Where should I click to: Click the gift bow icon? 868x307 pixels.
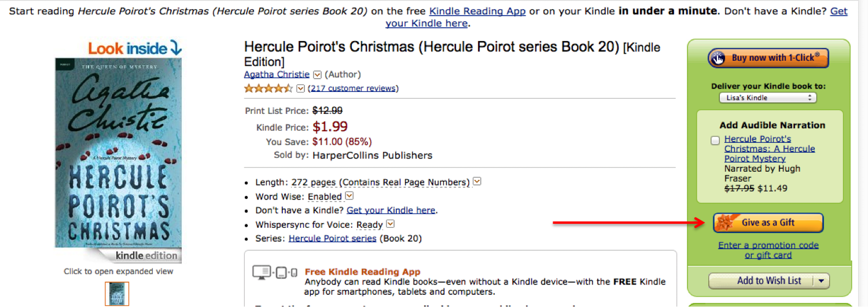coord(724,223)
